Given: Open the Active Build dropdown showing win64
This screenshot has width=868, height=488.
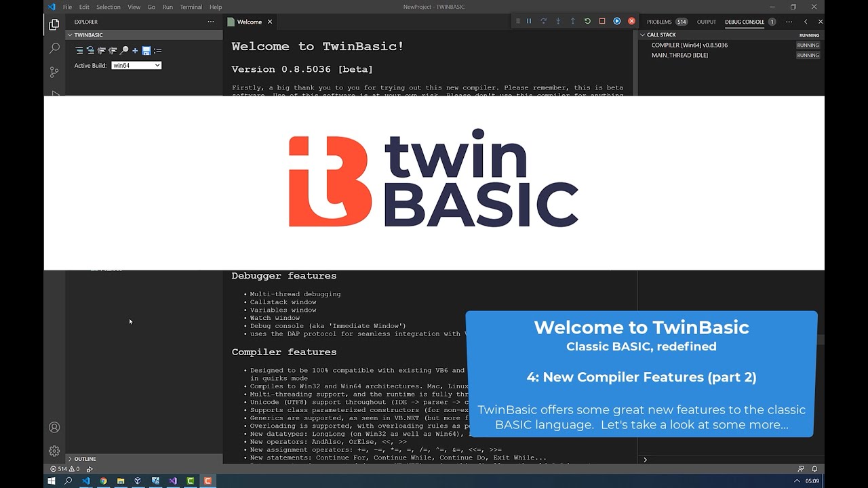Looking at the screenshot, I should click(x=136, y=65).
